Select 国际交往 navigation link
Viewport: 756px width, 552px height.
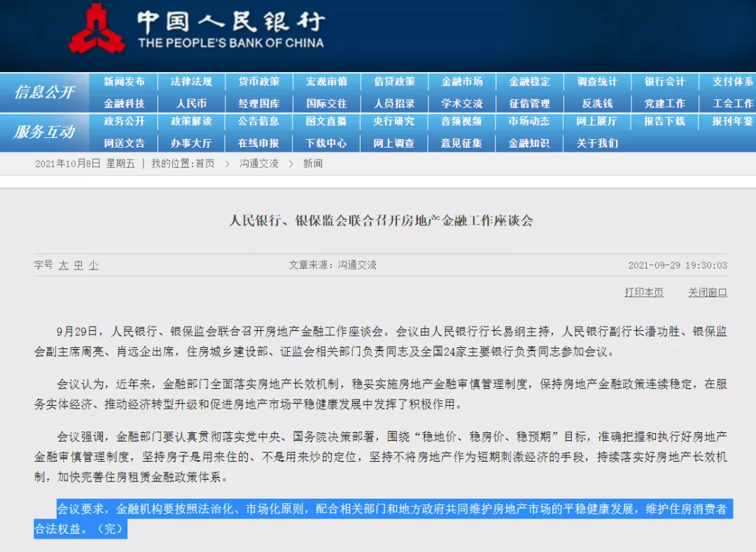(x=326, y=104)
